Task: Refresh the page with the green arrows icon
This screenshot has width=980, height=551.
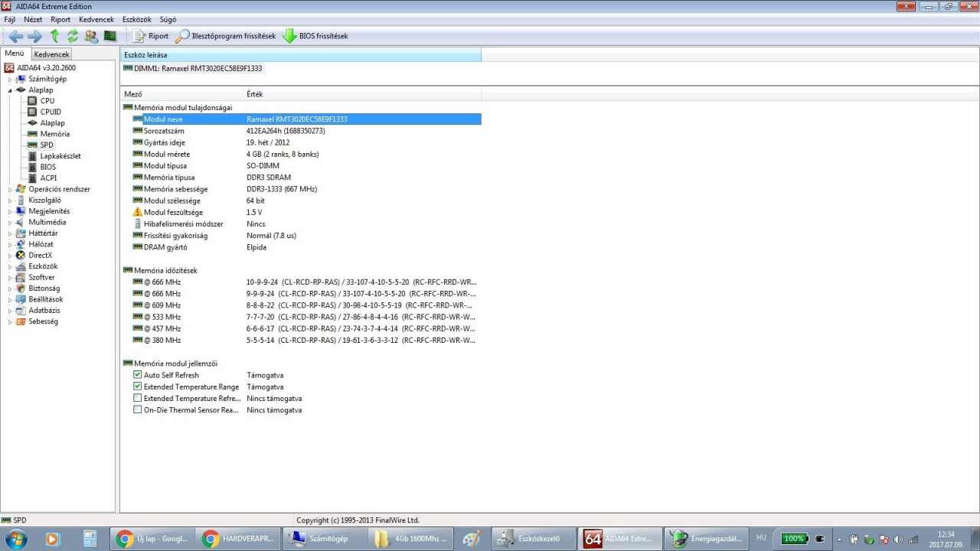Action: tap(73, 36)
